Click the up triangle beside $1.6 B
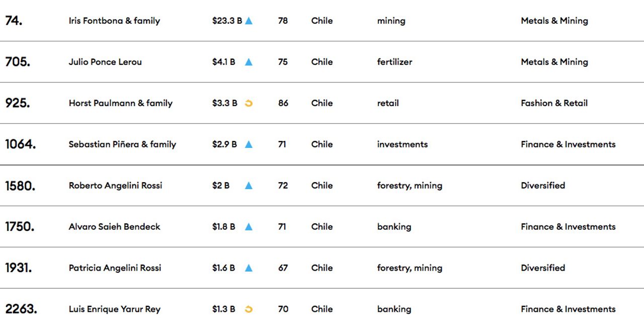Viewport: 644px width, 329px height. pos(249,269)
